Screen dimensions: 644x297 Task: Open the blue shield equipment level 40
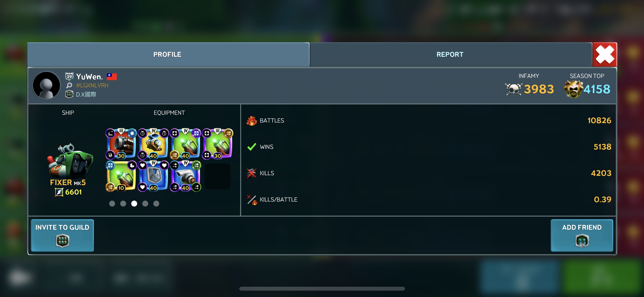(153, 176)
